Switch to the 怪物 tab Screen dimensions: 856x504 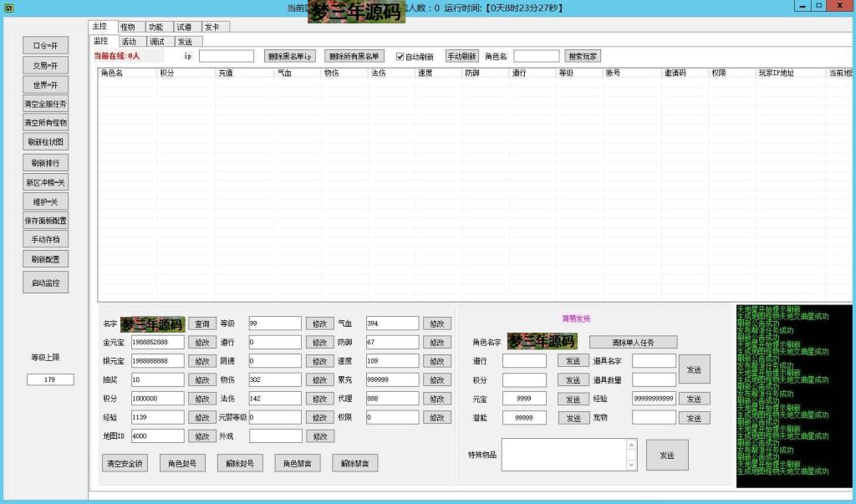click(x=131, y=27)
